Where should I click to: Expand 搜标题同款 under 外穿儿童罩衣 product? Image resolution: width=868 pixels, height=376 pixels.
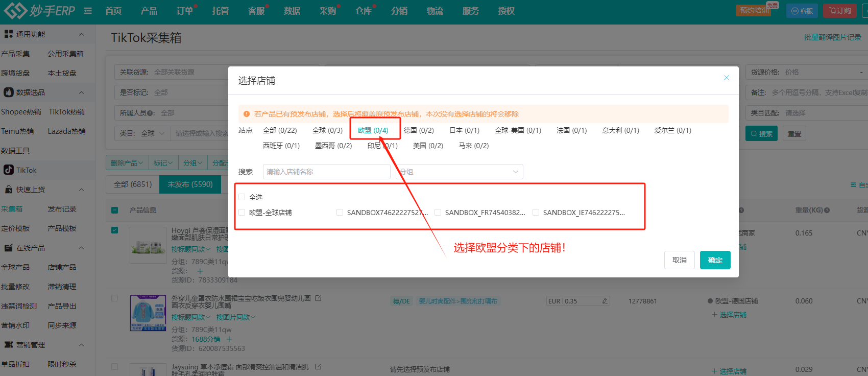190,317
